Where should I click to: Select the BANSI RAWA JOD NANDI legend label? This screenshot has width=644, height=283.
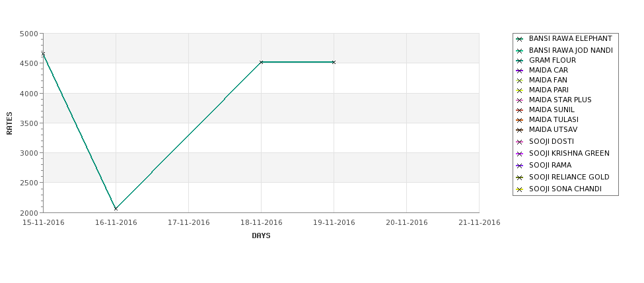pos(571,50)
